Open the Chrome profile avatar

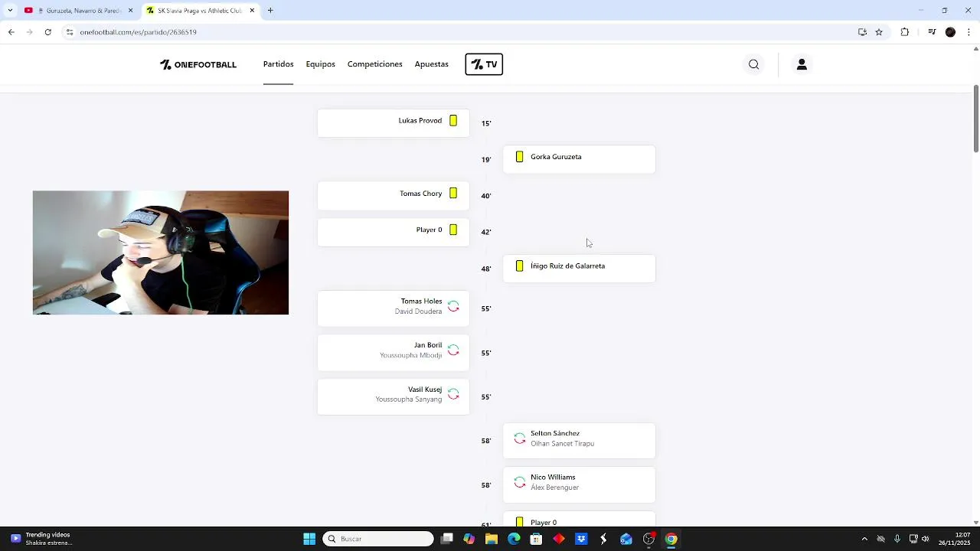950,32
